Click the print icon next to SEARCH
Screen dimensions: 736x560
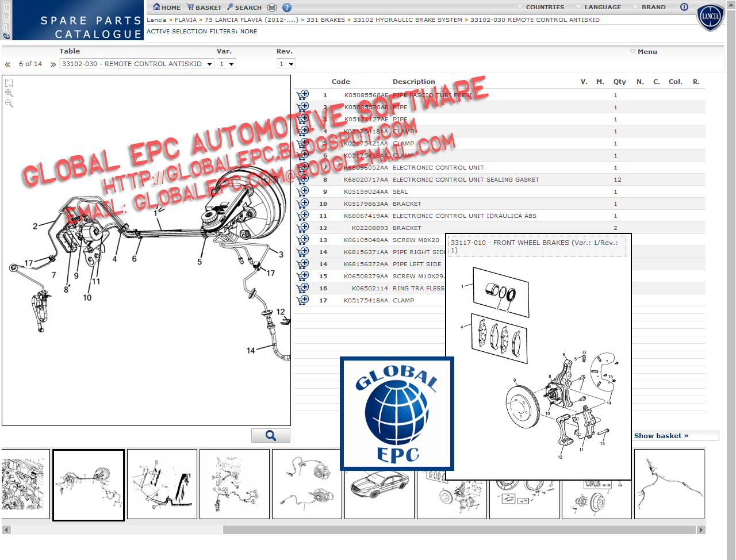(271, 7)
